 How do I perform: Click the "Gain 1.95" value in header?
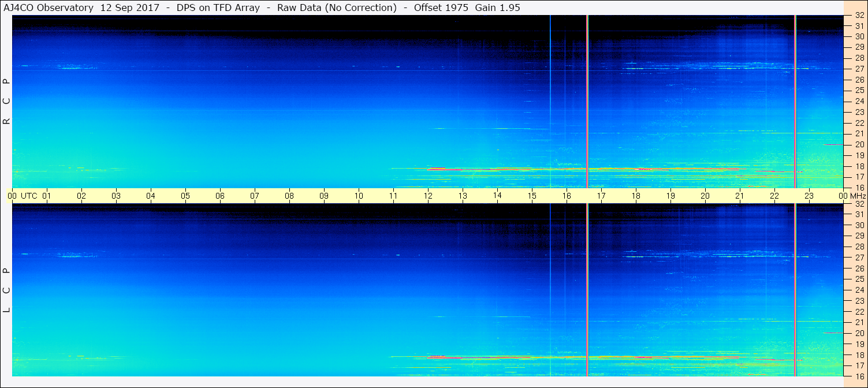pyautogui.click(x=498, y=8)
